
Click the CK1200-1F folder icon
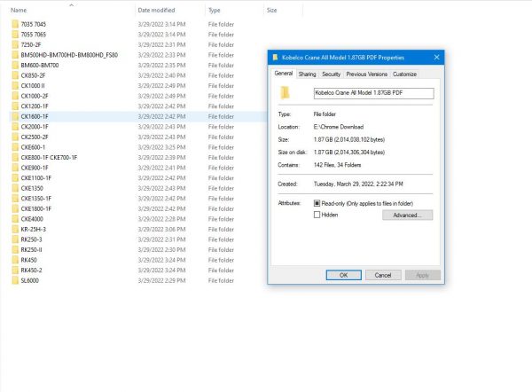click(15, 106)
